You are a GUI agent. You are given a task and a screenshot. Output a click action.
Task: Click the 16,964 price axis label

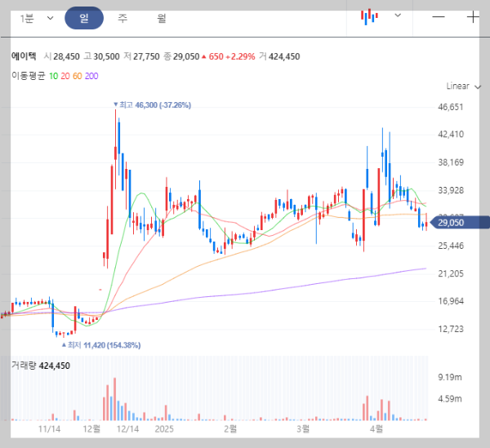[451, 301]
